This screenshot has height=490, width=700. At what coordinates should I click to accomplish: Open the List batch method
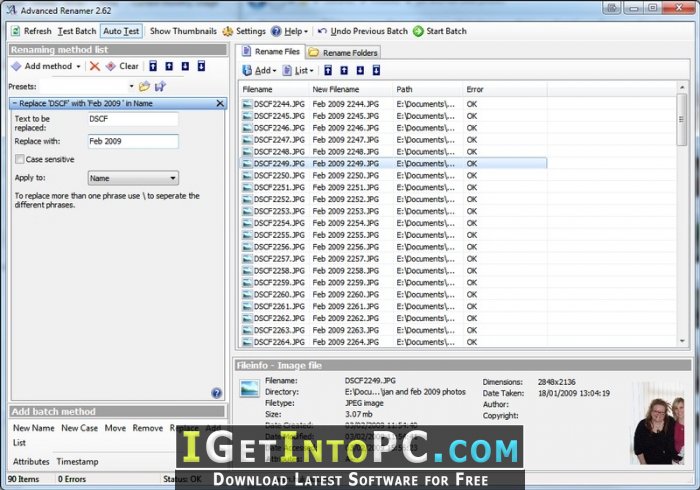(x=19, y=443)
